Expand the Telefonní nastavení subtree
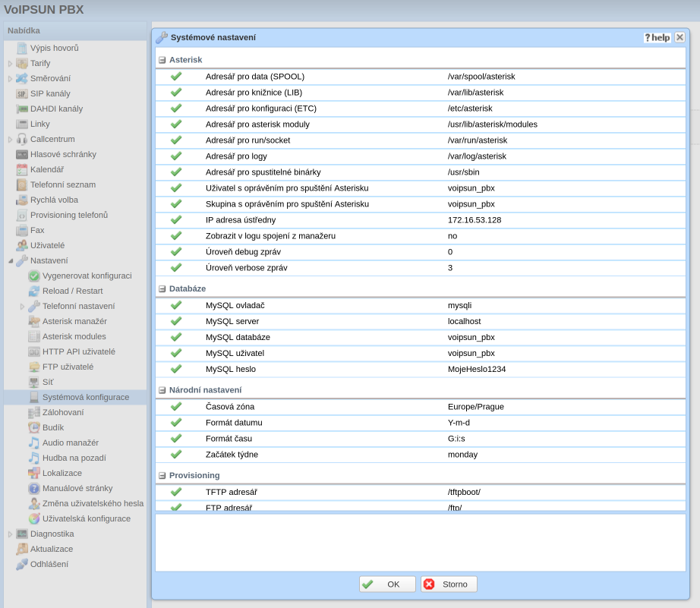Screen dimensions: 700x608 click(22, 306)
